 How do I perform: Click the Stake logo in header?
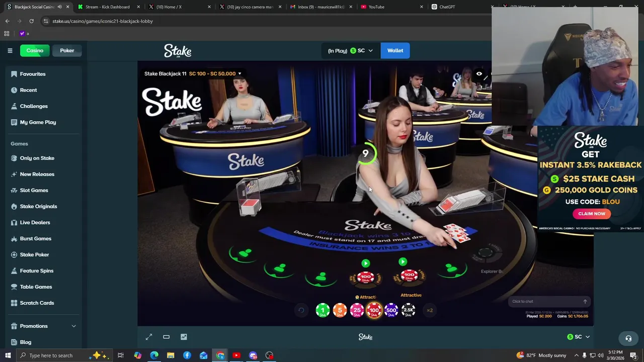(x=178, y=51)
